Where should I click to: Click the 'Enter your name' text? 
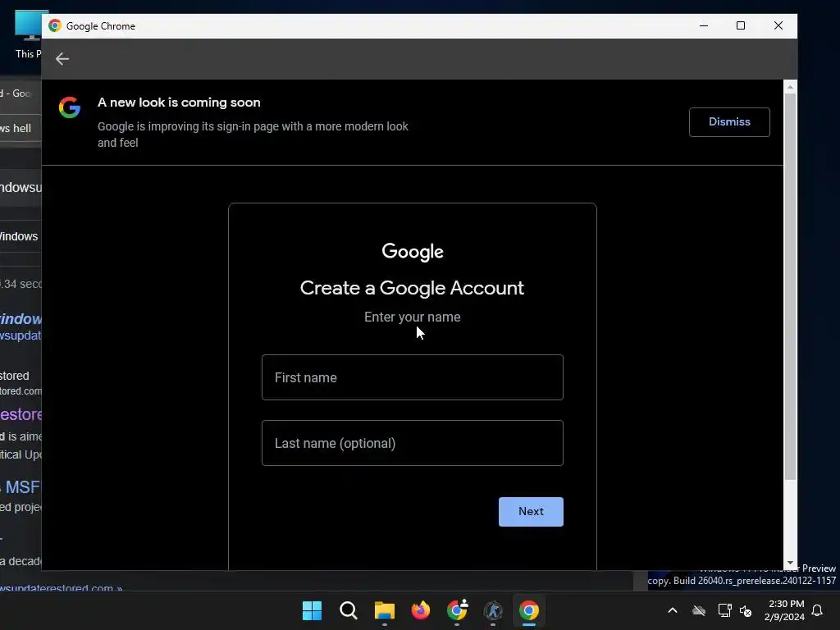click(x=412, y=317)
